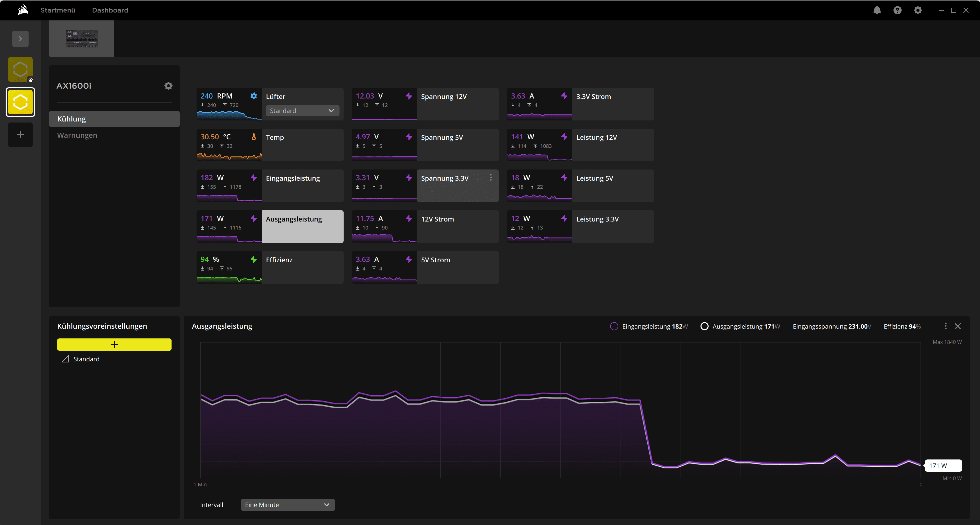Click the Corsair sails logo
The height and width of the screenshot is (525, 980).
pyautogui.click(x=23, y=10)
